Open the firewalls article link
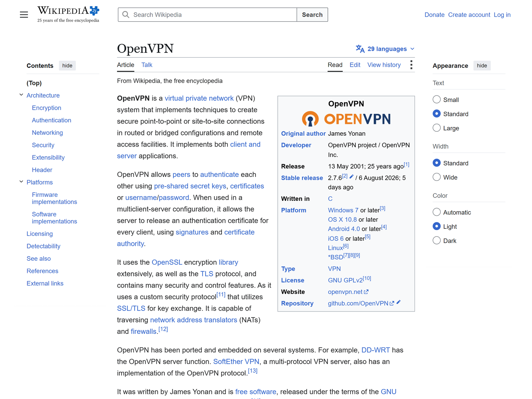 point(144,332)
